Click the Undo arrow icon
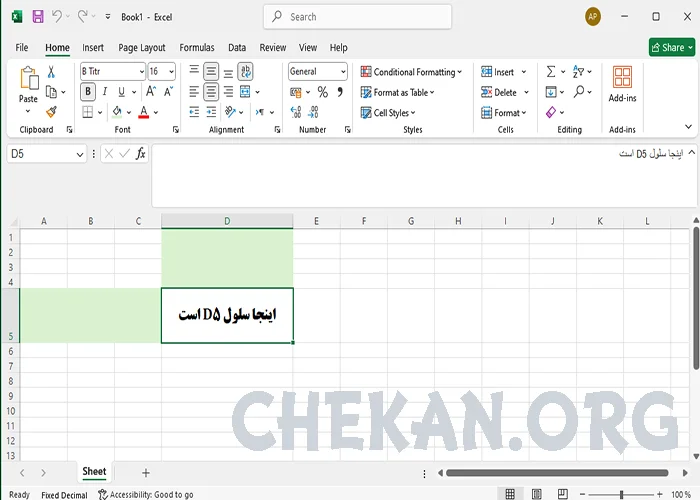 coord(57,17)
